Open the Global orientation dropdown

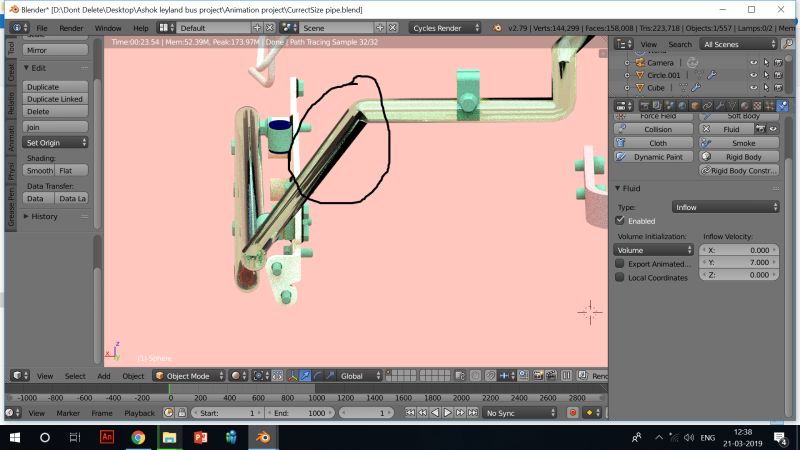click(x=360, y=376)
